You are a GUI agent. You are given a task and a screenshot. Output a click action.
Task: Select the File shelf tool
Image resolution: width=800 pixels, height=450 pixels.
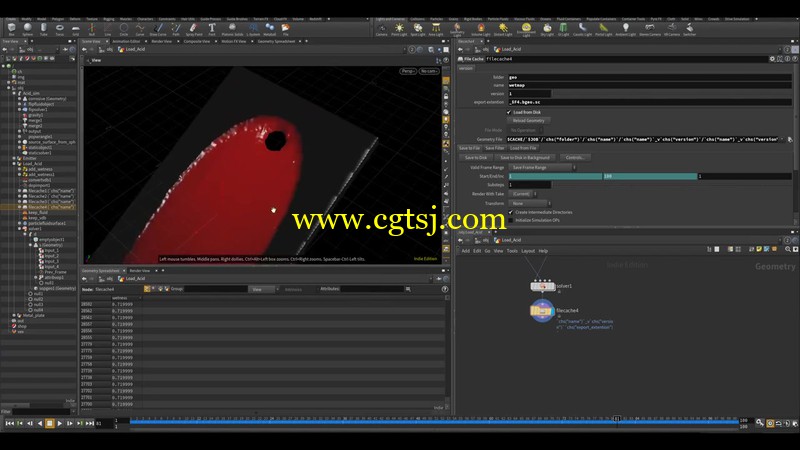[285, 29]
